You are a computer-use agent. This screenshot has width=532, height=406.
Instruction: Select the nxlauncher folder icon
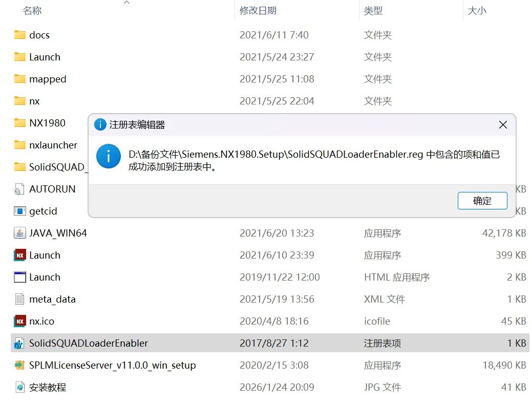click(19, 145)
